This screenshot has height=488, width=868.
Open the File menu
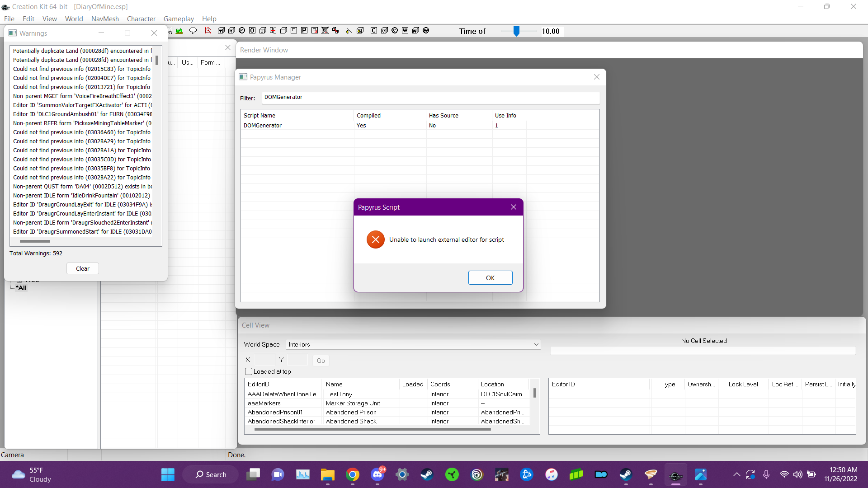[x=9, y=19]
